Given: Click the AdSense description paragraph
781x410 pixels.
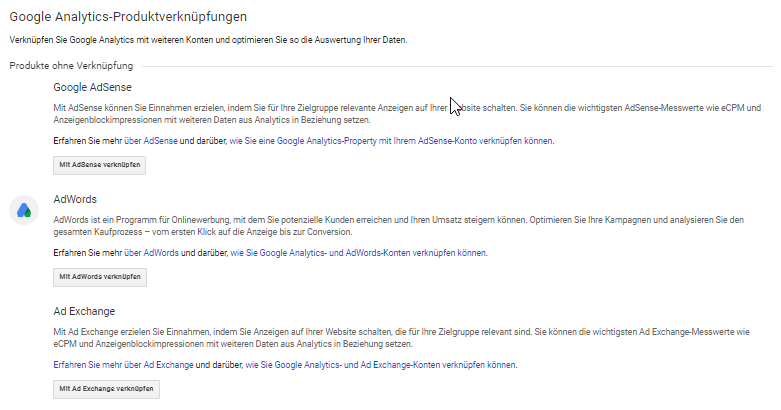Looking at the screenshot, I should 407,114.
